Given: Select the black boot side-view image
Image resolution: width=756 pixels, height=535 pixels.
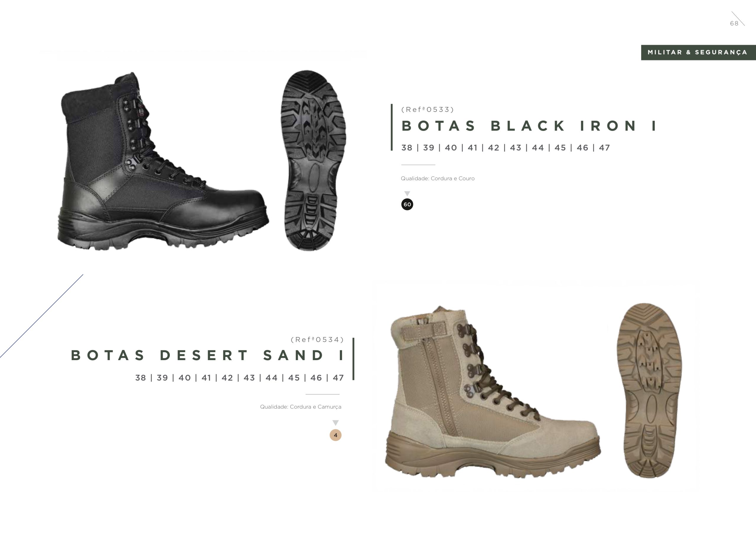Looking at the screenshot, I should (x=163, y=161).
